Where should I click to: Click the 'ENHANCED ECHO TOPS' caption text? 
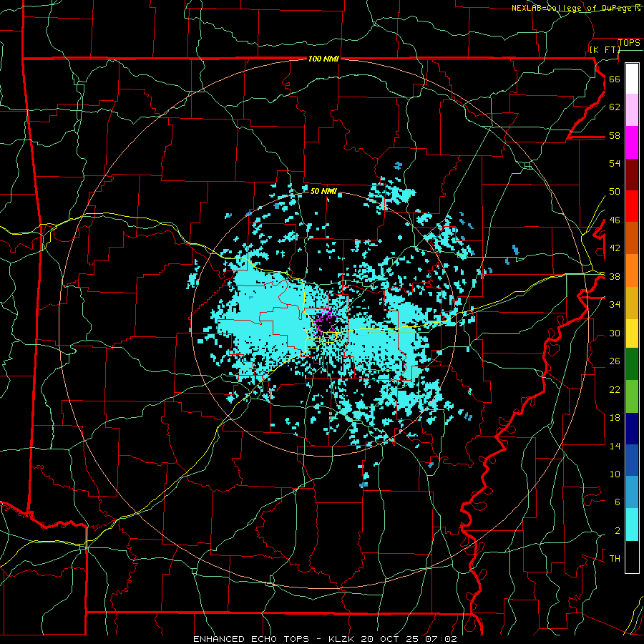251,639
